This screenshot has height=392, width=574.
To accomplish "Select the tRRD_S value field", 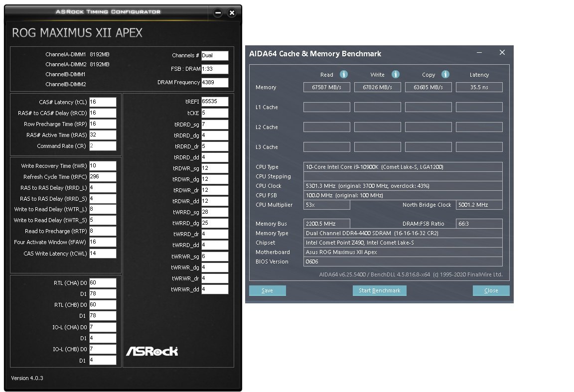I will (103, 199).
